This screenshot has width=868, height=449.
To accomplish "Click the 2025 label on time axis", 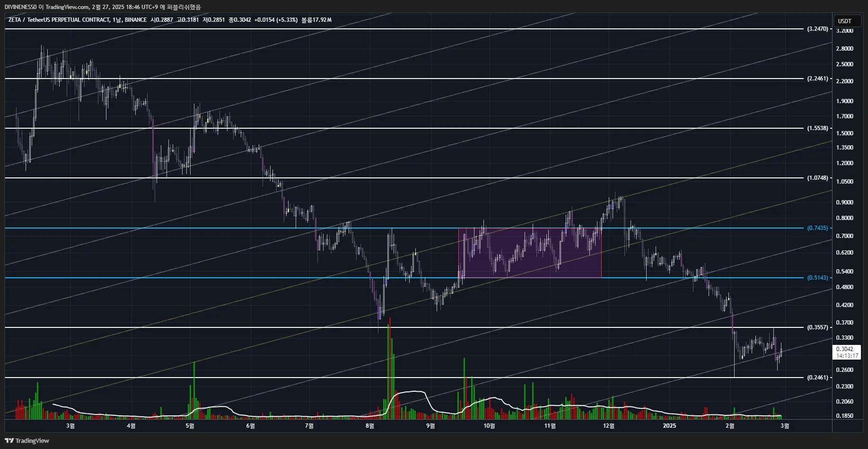I will [x=669, y=426].
